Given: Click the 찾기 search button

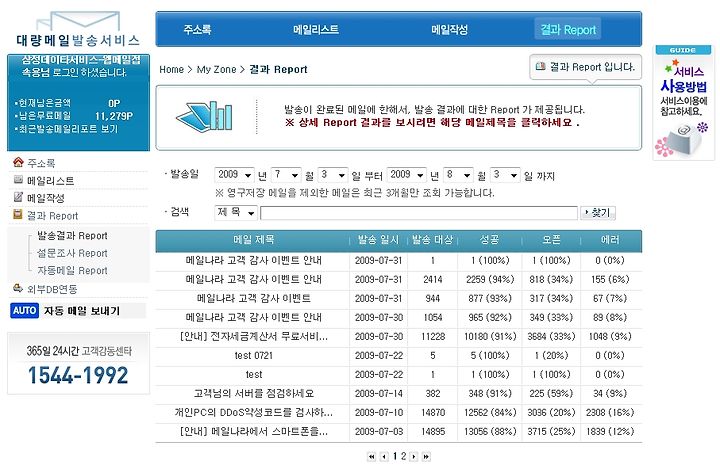Looking at the screenshot, I should [x=598, y=213].
